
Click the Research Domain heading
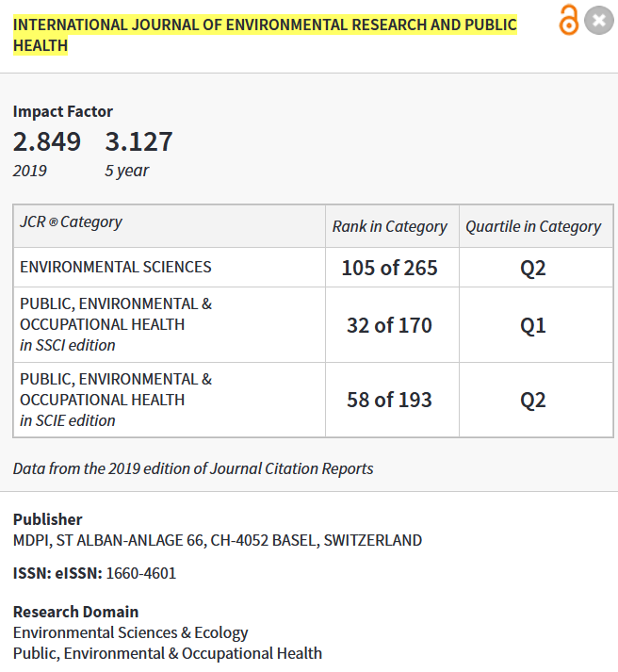click(75, 612)
